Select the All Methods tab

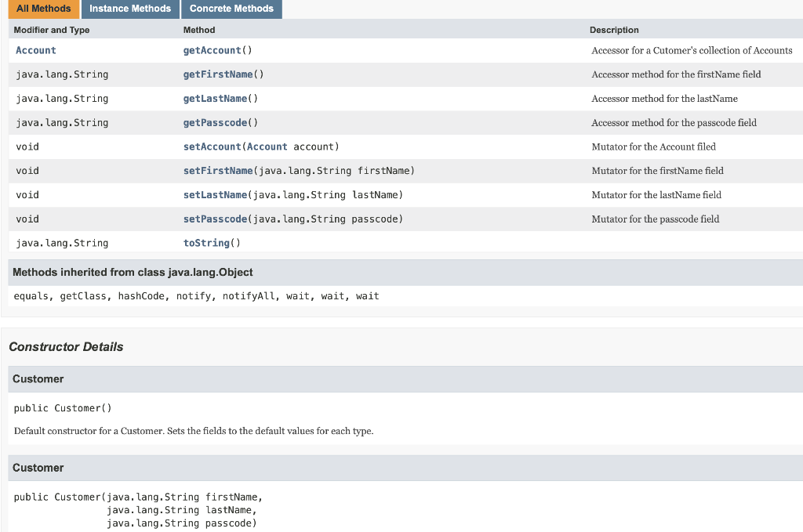(x=43, y=9)
